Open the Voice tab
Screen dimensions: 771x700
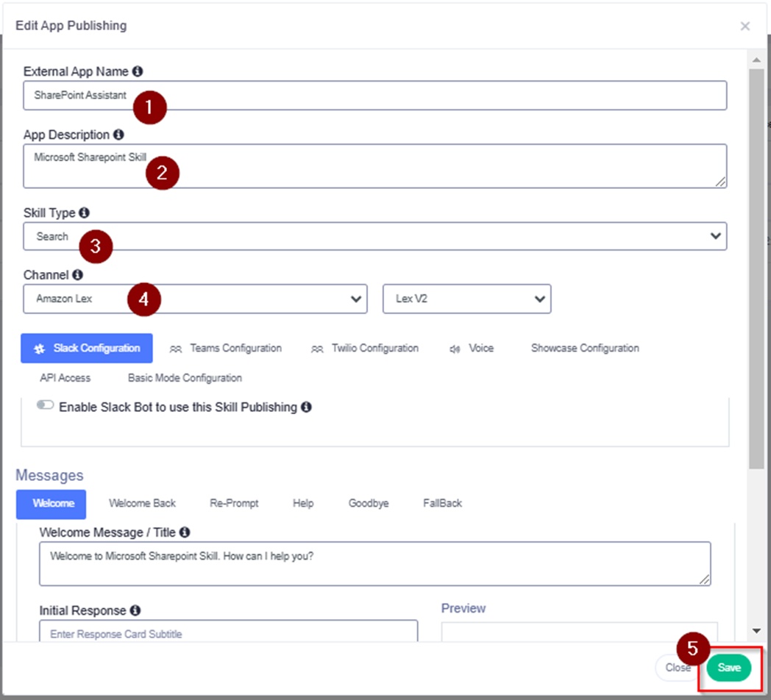point(472,348)
